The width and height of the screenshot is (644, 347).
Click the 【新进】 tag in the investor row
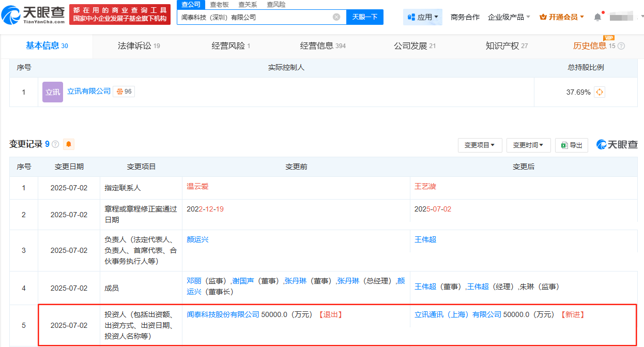tap(572, 314)
